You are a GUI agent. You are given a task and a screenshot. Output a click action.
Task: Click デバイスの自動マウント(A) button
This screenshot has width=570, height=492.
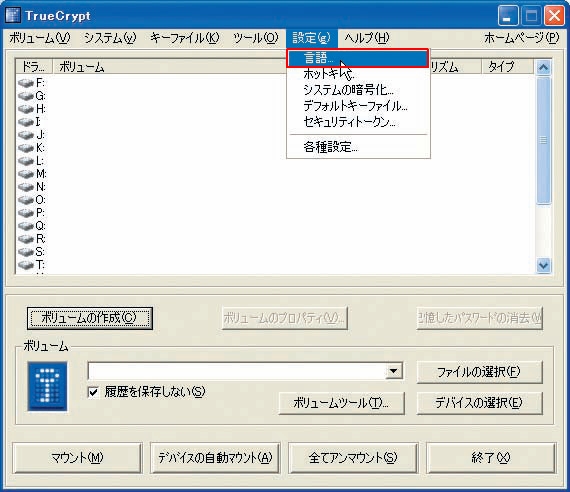tap(215, 457)
